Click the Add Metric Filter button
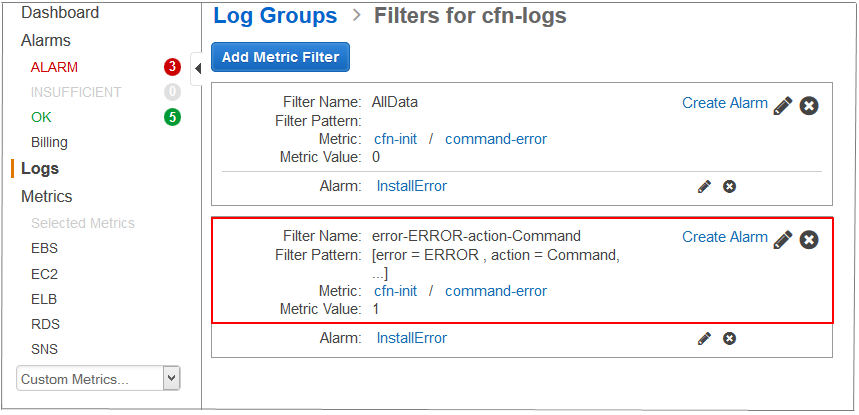This screenshot has width=859, height=415. 280,57
